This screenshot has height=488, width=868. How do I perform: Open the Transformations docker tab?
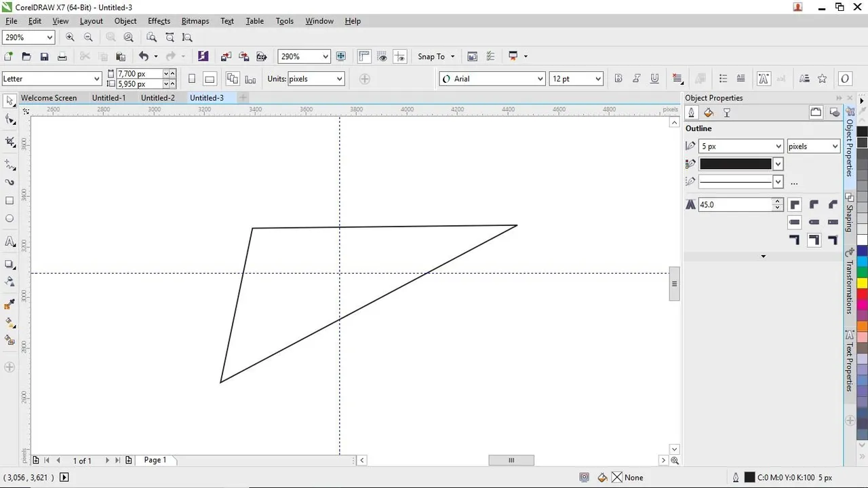[849, 281]
